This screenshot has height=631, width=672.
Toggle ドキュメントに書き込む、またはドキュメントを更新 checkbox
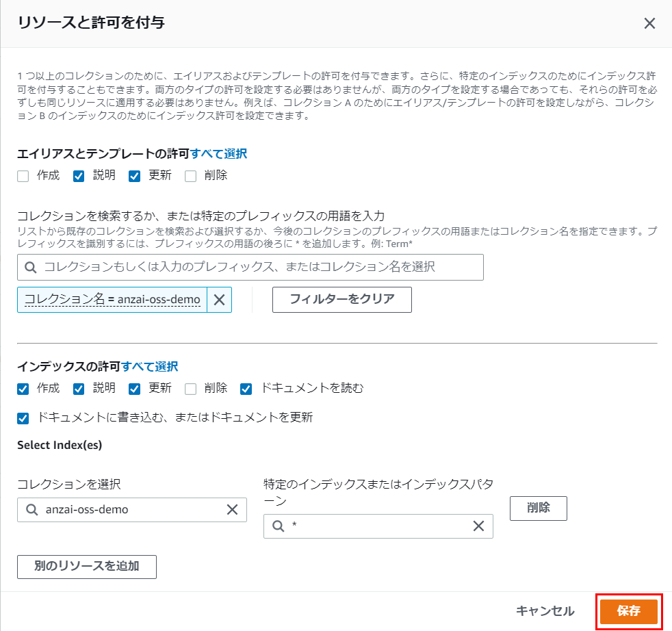click(23, 418)
